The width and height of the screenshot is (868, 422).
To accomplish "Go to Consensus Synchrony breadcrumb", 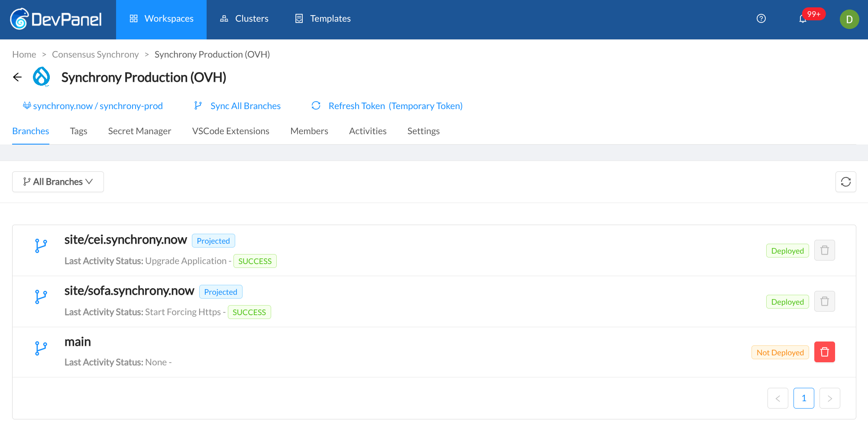I will 95,55.
